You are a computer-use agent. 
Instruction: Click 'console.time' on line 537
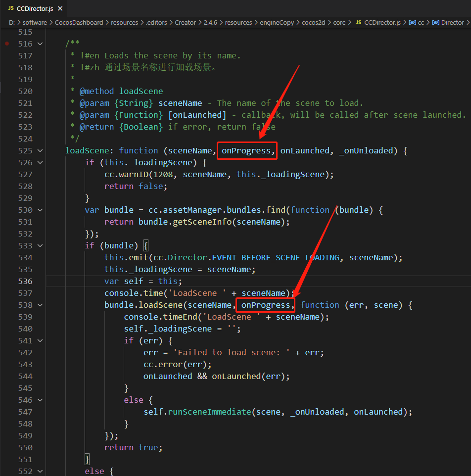click(x=134, y=293)
